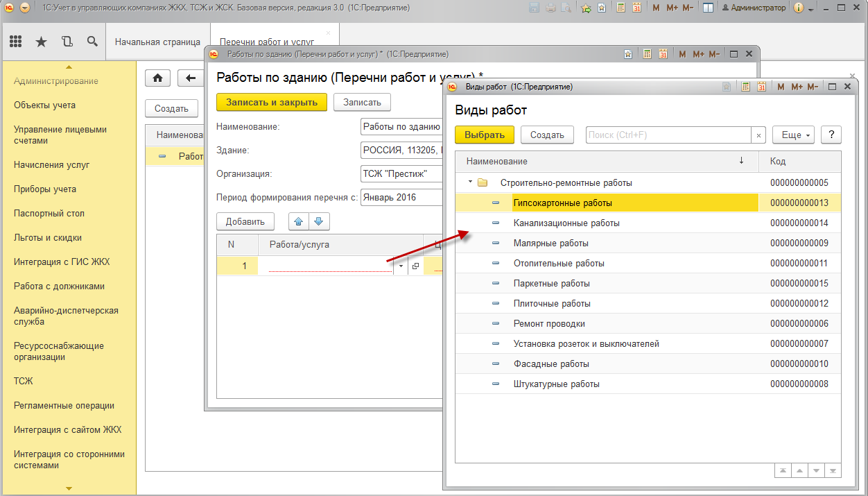Open the sections menu grid icon
The image size is (868, 496).
pos(15,42)
